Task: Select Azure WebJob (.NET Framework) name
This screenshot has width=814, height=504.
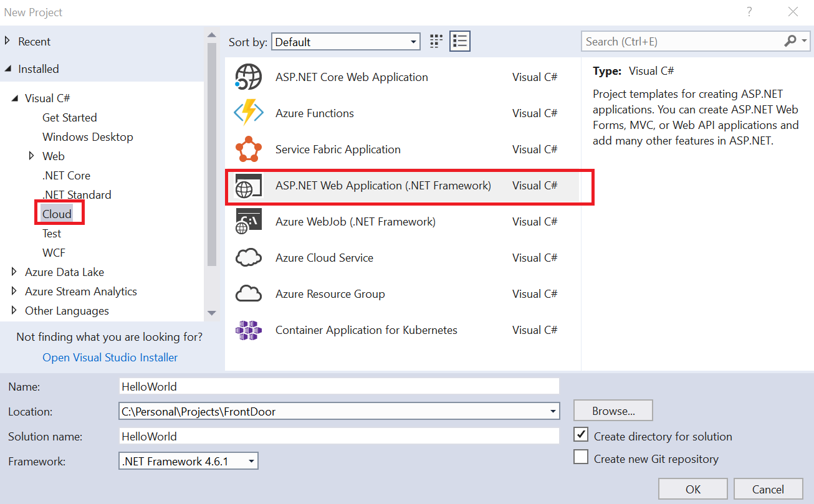Action: point(355,222)
